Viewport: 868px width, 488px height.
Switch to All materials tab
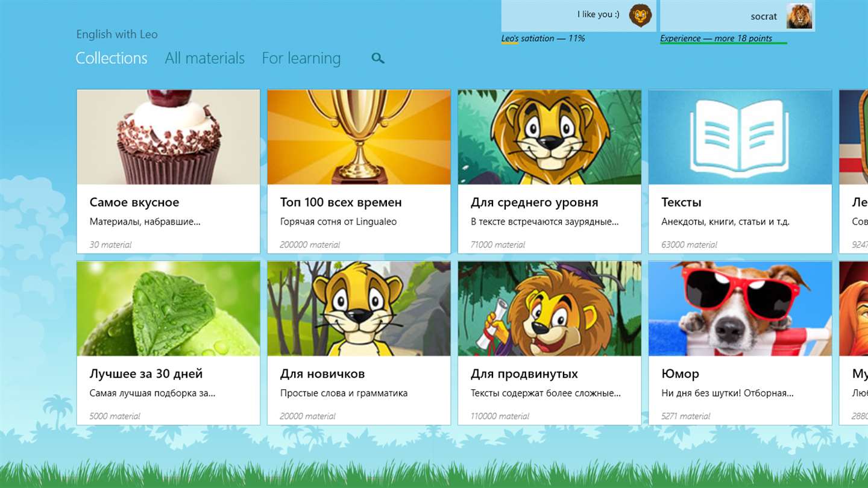click(205, 58)
